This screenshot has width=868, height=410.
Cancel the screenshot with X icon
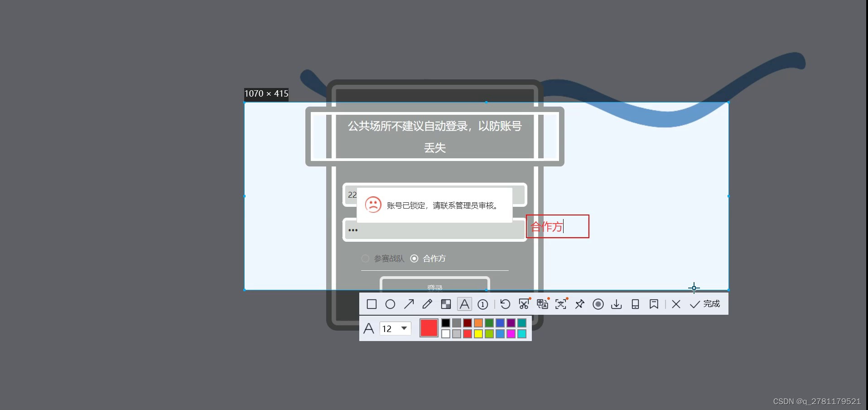(x=676, y=304)
